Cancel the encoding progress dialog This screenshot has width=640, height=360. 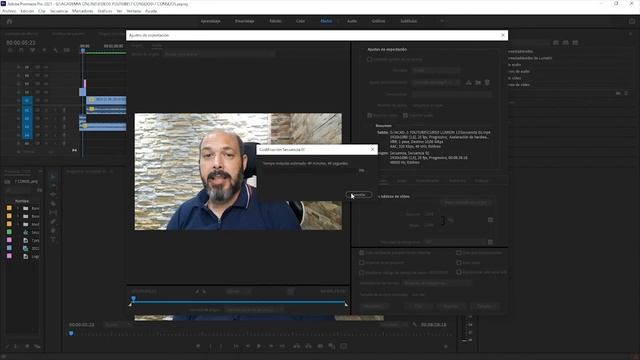(359, 195)
